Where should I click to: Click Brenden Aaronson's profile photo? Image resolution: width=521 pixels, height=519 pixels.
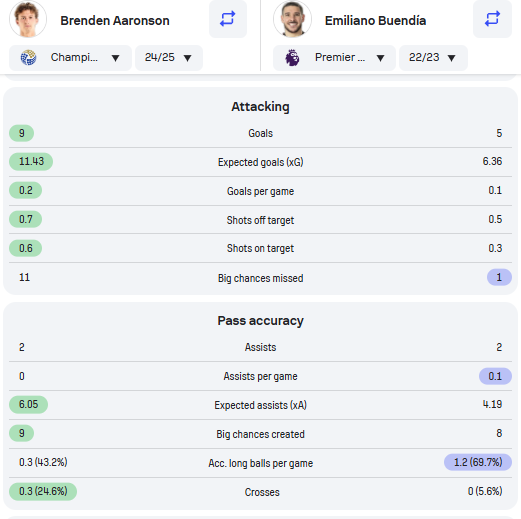tap(28, 19)
